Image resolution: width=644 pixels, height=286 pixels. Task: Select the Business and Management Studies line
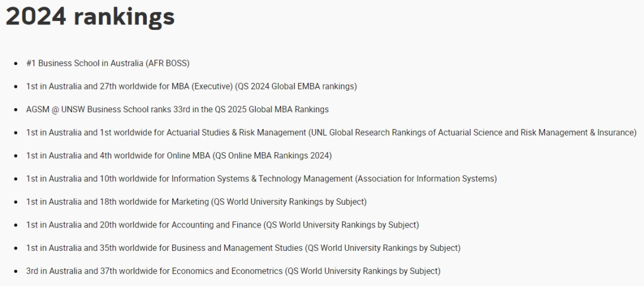pyautogui.click(x=243, y=248)
